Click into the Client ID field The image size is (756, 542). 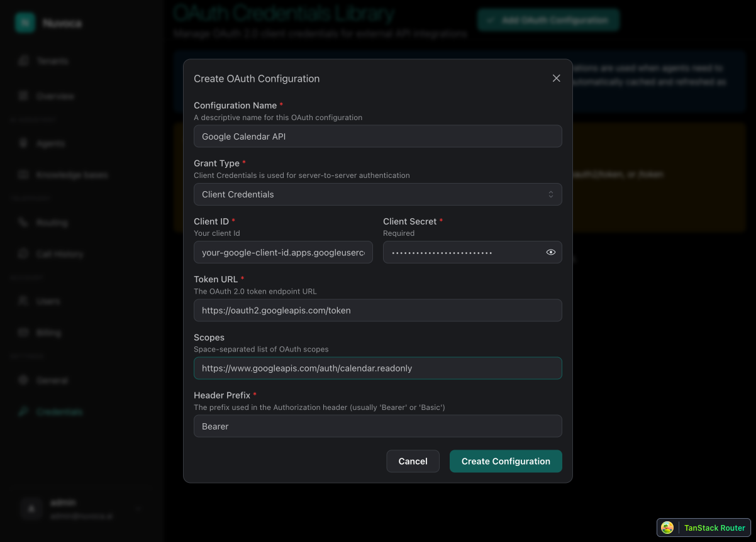[284, 252]
